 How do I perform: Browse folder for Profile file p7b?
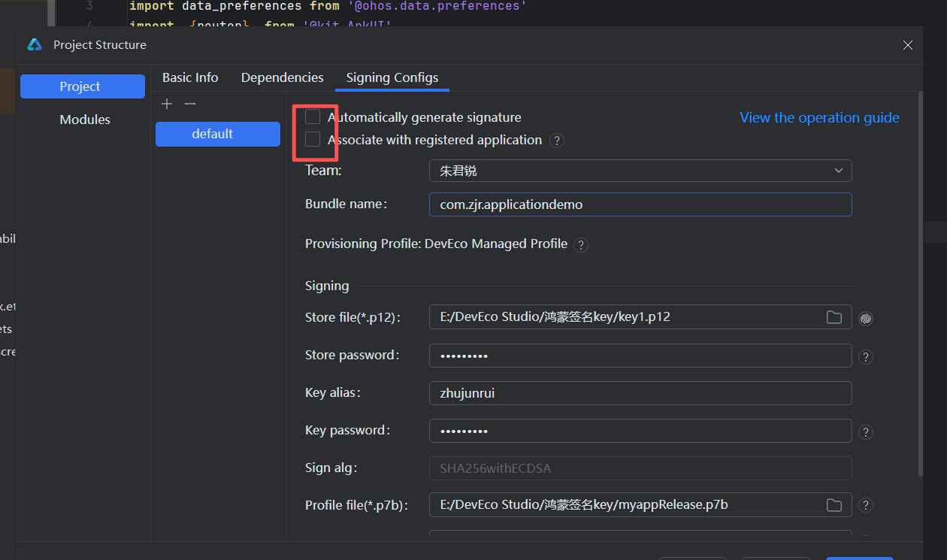coord(834,505)
